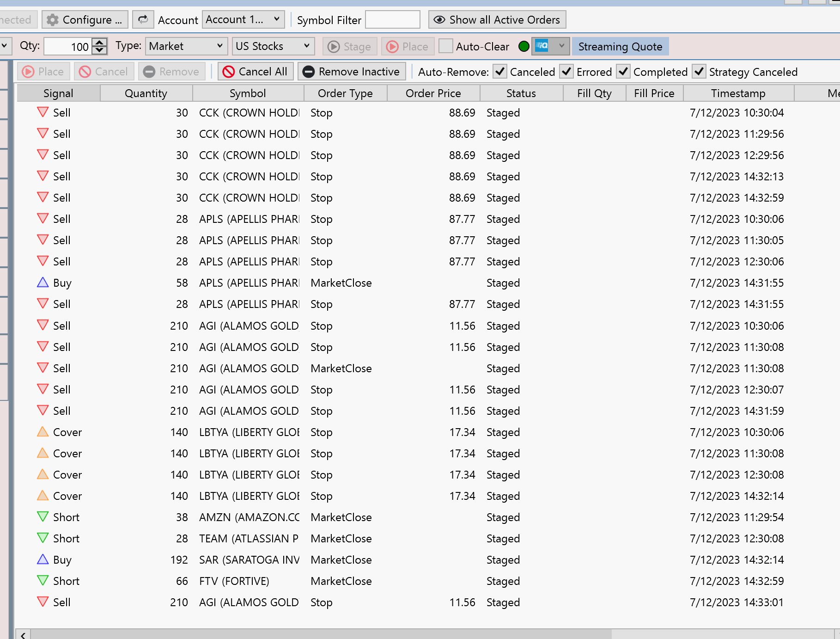Click the green connection status indicator
This screenshot has width=840, height=639.
523,46
